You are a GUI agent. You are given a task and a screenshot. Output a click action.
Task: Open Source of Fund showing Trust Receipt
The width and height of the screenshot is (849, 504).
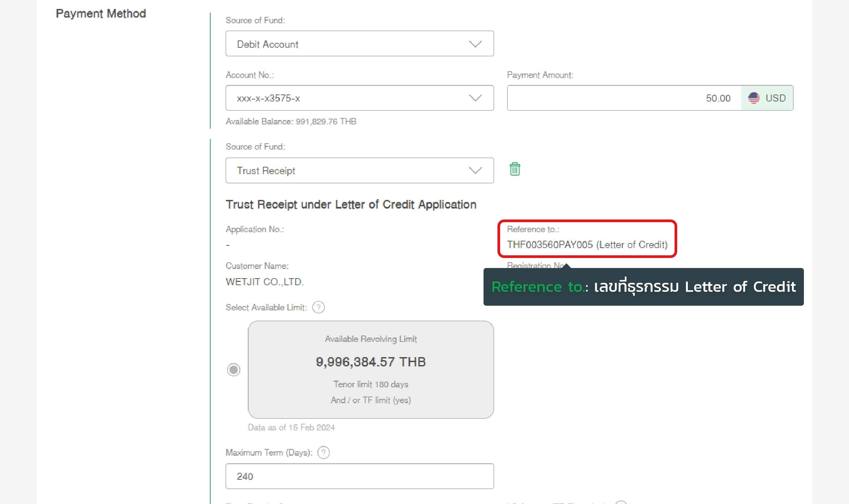click(353, 170)
